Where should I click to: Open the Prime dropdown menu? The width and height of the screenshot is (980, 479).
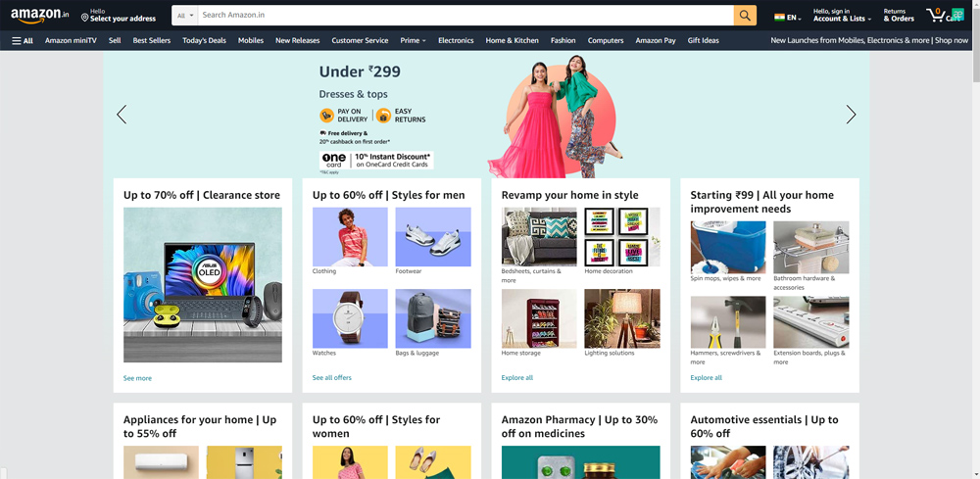[413, 40]
